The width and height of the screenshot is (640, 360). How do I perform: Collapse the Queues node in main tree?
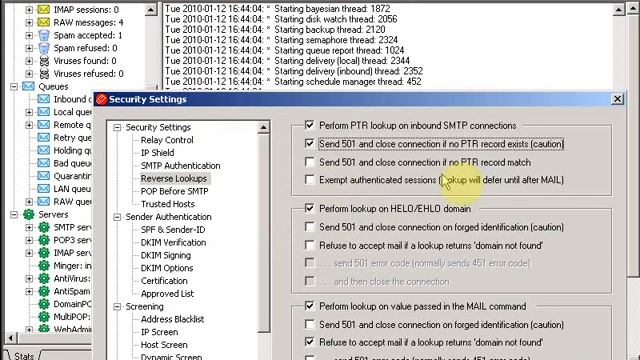pos(14,87)
